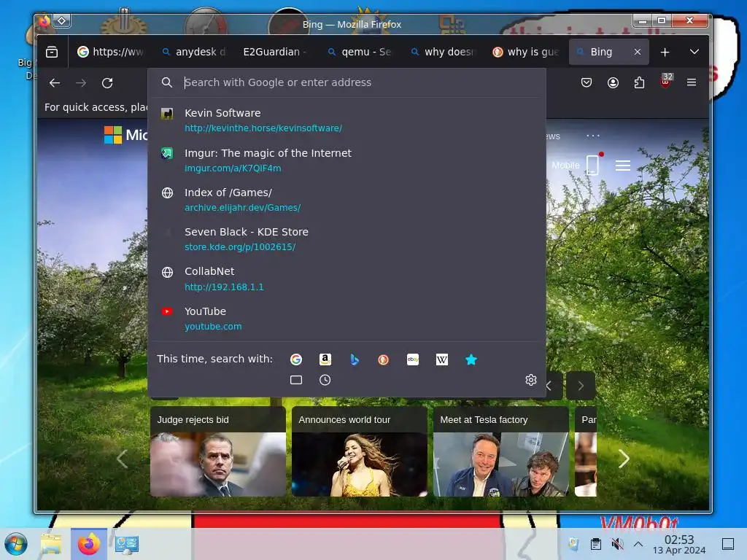Image resolution: width=747 pixels, height=560 pixels.
Task: Close the Bing tab
Action: (638, 52)
